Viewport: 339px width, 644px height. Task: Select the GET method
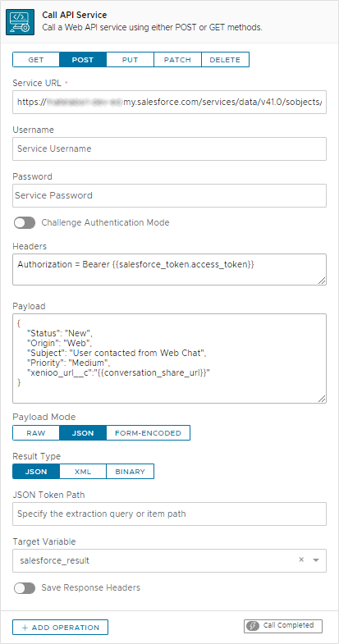[36, 60]
